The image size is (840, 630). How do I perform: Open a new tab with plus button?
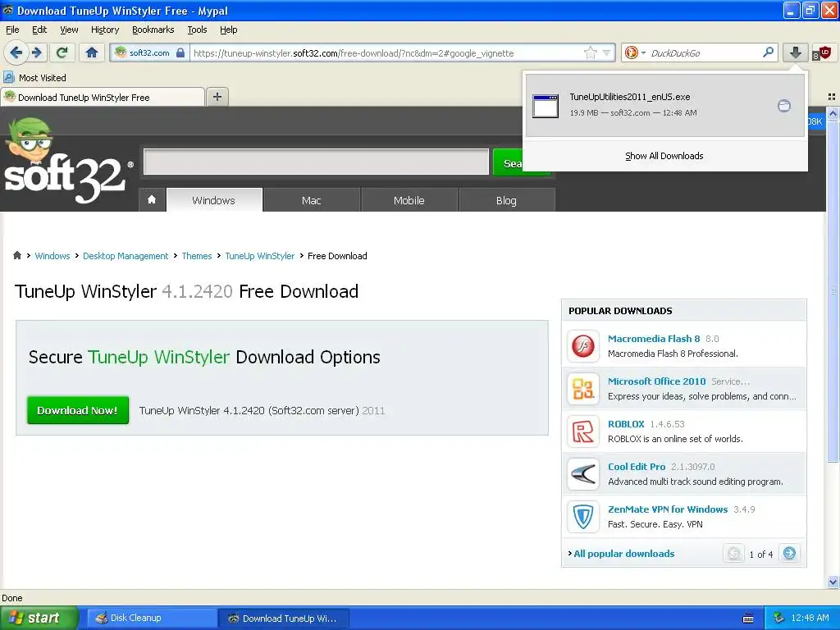(217, 97)
